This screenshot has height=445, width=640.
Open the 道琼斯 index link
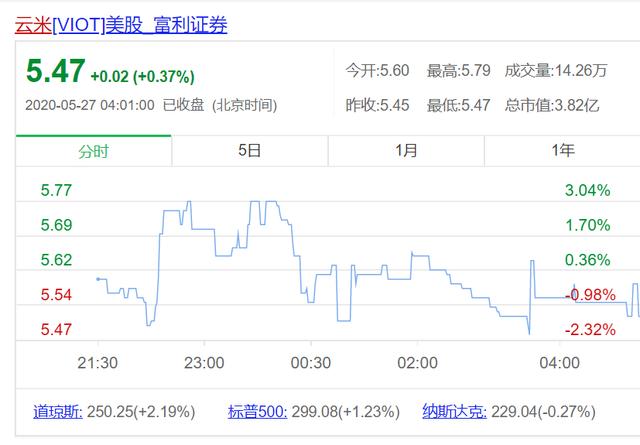(x=55, y=411)
